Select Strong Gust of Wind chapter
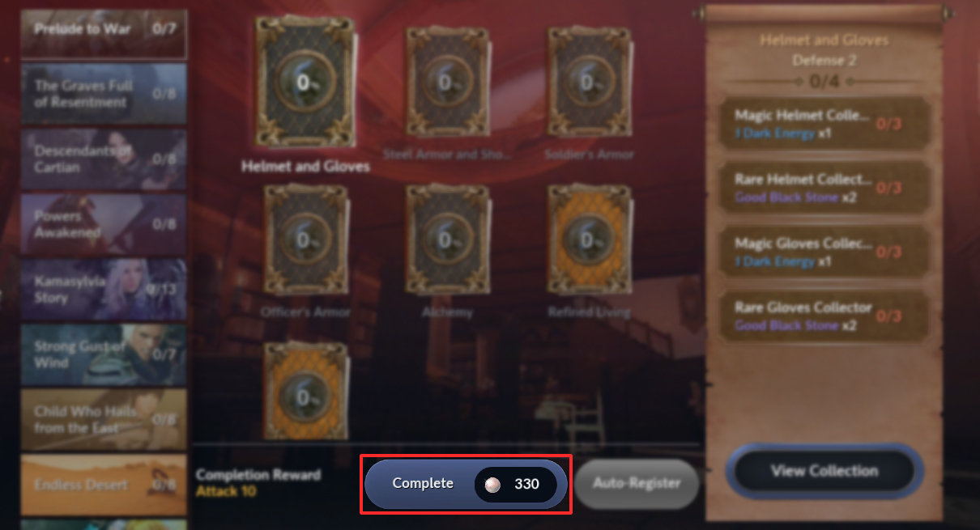980x530 pixels. [104, 354]
